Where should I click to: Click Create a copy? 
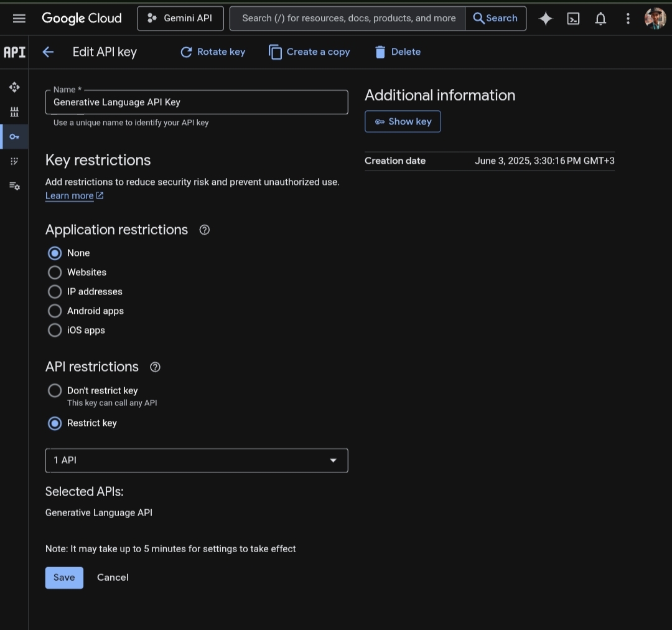(309, 52)
